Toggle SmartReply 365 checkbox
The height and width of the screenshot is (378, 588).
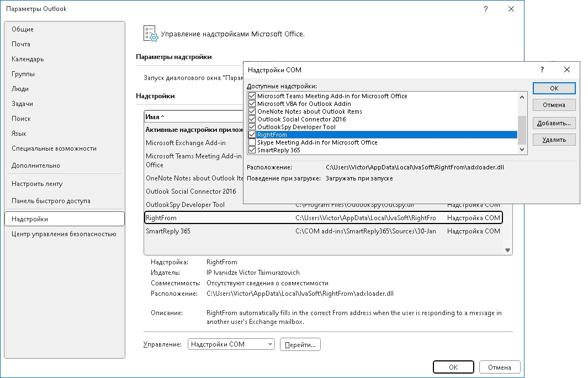click(x=252, y=150)
